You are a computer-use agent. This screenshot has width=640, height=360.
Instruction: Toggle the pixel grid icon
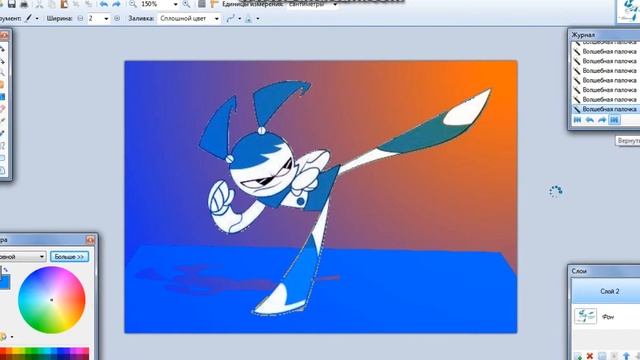click(x=202, y=4)
